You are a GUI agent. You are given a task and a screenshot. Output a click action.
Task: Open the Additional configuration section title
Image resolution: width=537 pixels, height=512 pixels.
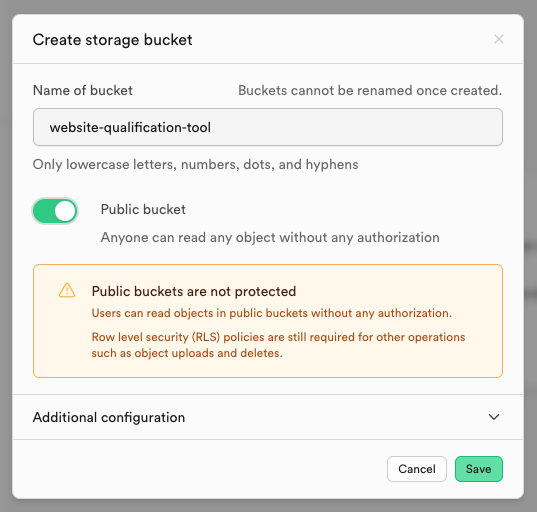click(109, 417)
